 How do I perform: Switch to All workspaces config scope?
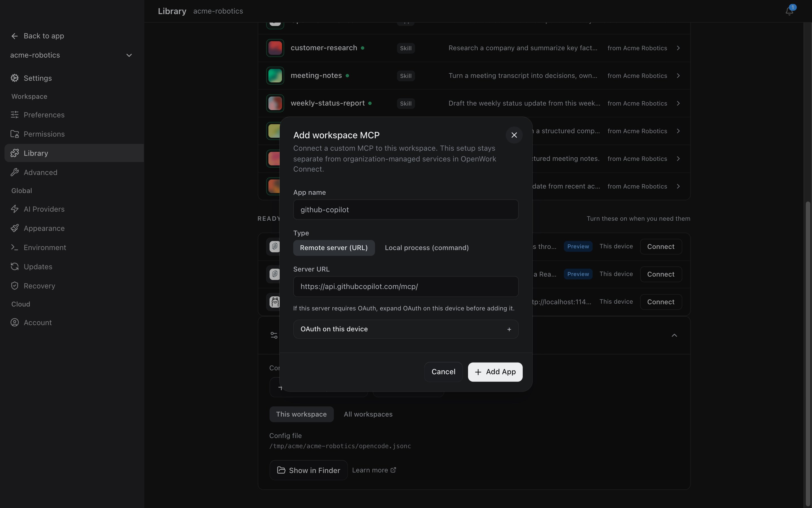(x=368, y=414)
